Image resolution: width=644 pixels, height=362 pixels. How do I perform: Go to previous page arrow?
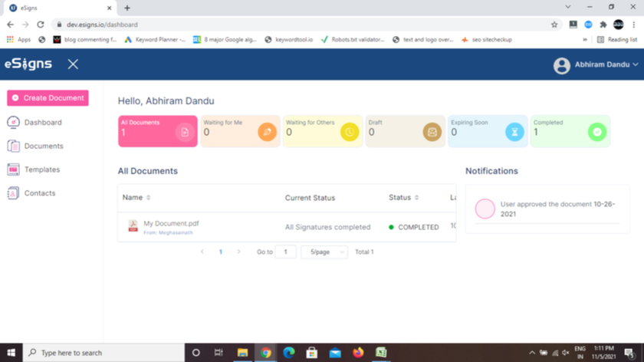click(202, 252)
